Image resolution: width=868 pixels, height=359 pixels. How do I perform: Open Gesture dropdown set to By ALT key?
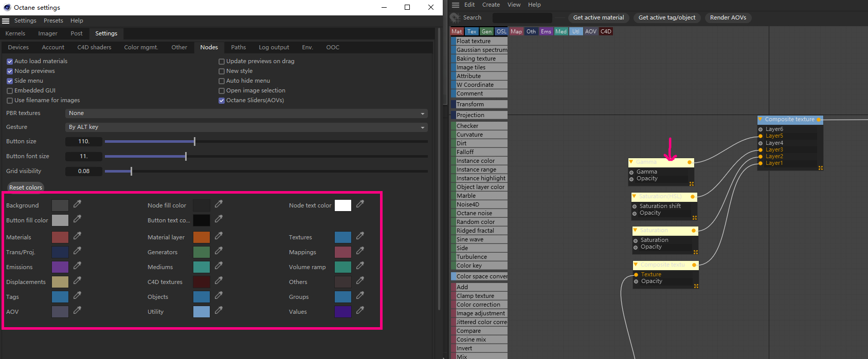coord(246,127)
